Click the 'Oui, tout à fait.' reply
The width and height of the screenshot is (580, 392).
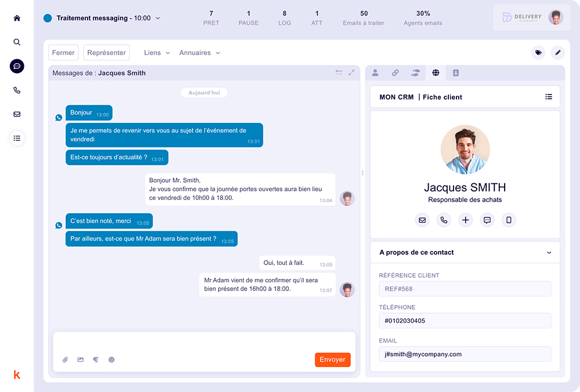[x=298, y=263]
